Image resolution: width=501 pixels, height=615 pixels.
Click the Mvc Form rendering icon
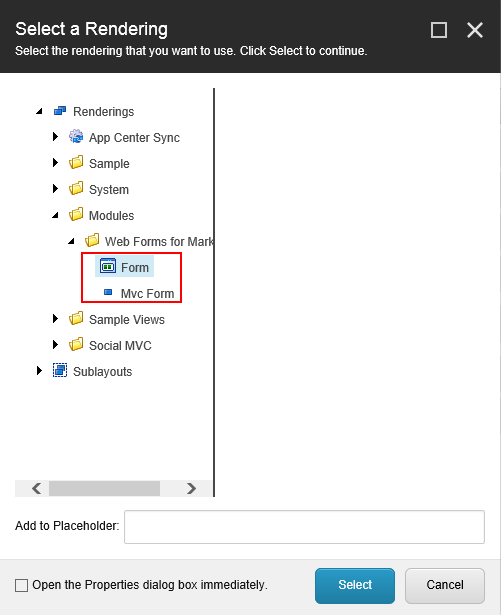click(x=108, y=292)
